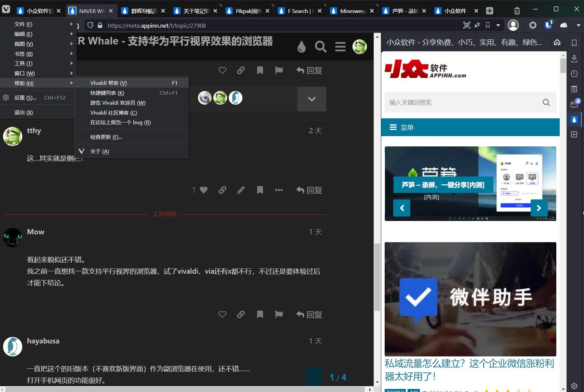Click the forum search magnifier icon
584x392 pixels.
coord(320,47)
